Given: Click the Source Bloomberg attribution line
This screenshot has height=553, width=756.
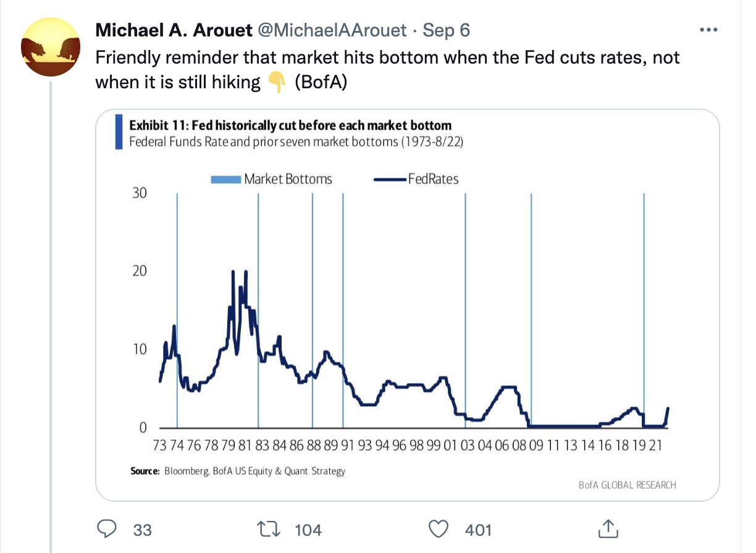Looking at the screenshot, I should click(238, 471).
